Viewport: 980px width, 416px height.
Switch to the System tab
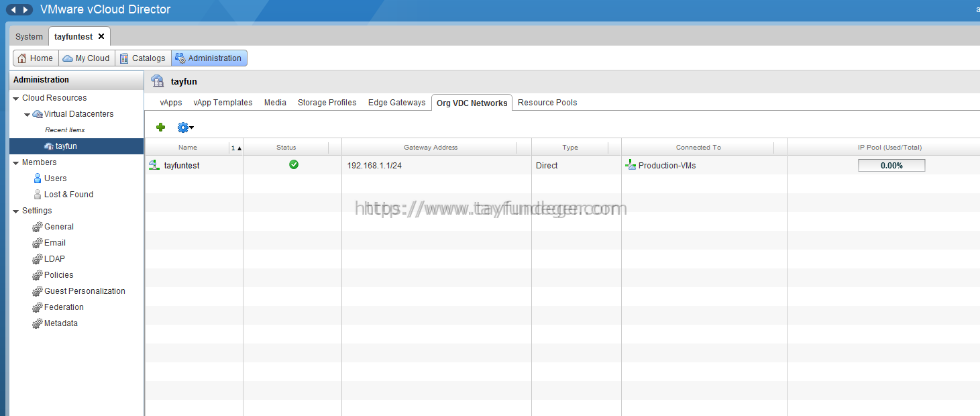pos(29,37)
